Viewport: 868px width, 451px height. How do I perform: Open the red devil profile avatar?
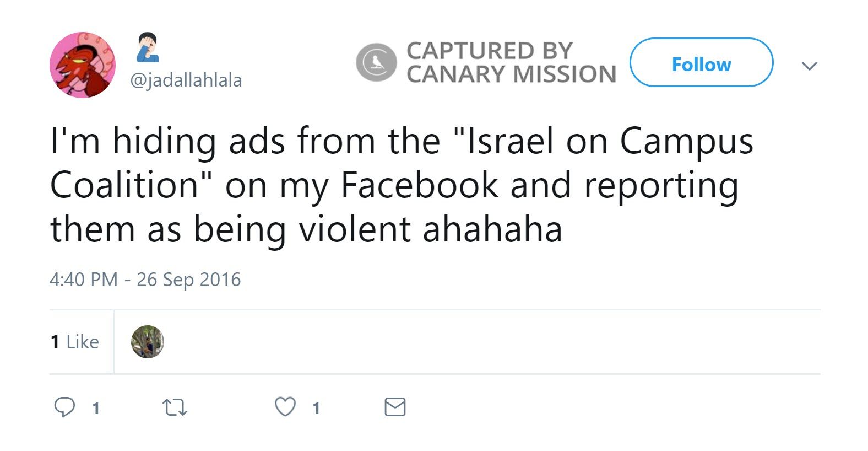83,65
